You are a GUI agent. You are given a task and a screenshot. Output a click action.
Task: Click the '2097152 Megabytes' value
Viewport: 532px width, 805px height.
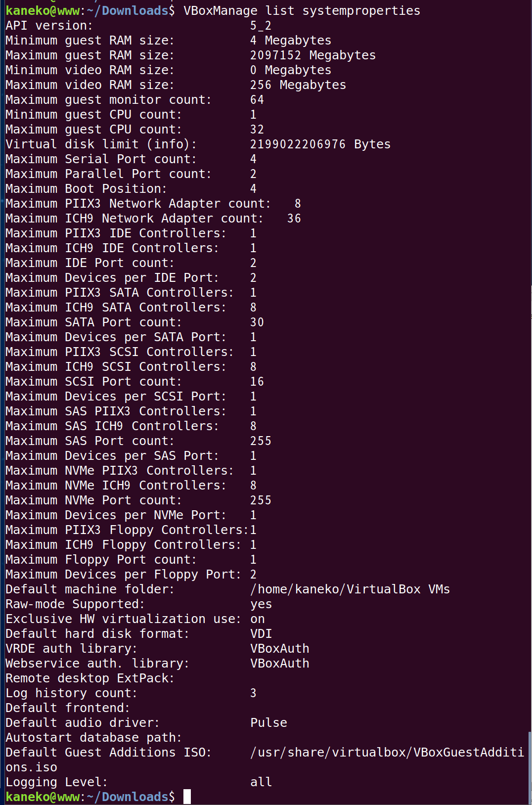[313, 55]
